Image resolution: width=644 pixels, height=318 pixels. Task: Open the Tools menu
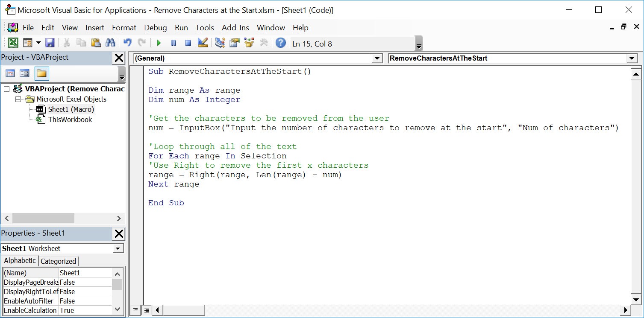click(x=205, y=28)
